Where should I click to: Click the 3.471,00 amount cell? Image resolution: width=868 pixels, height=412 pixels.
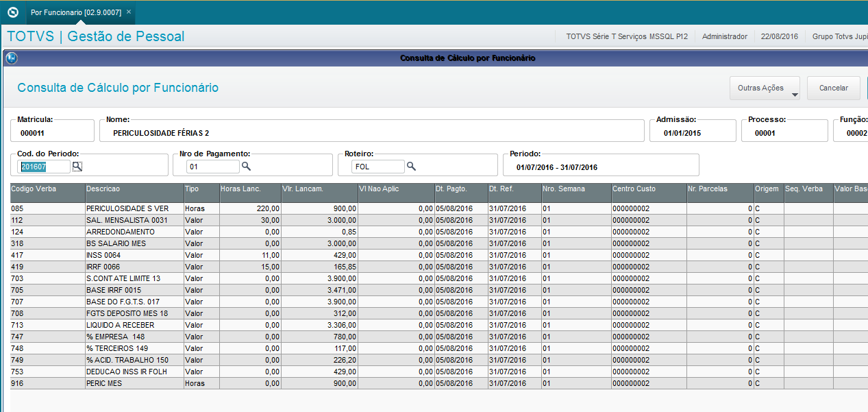pyautogui.click(x=319, y=290)
